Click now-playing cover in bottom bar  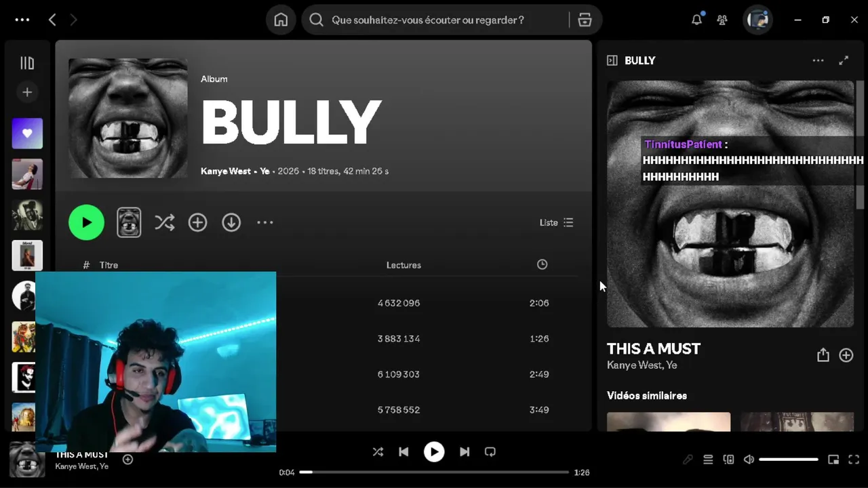[27, 459]
